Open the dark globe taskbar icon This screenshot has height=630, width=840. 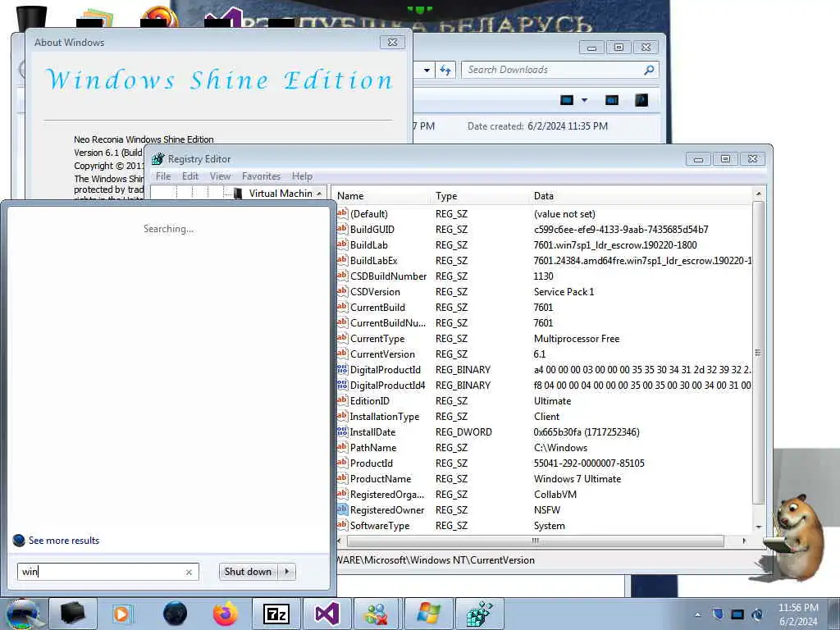[x=175, y=614]
